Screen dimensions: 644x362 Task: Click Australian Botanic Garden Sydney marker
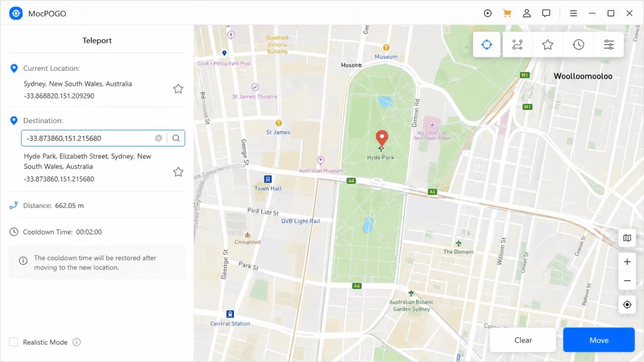tap(411, 293)
